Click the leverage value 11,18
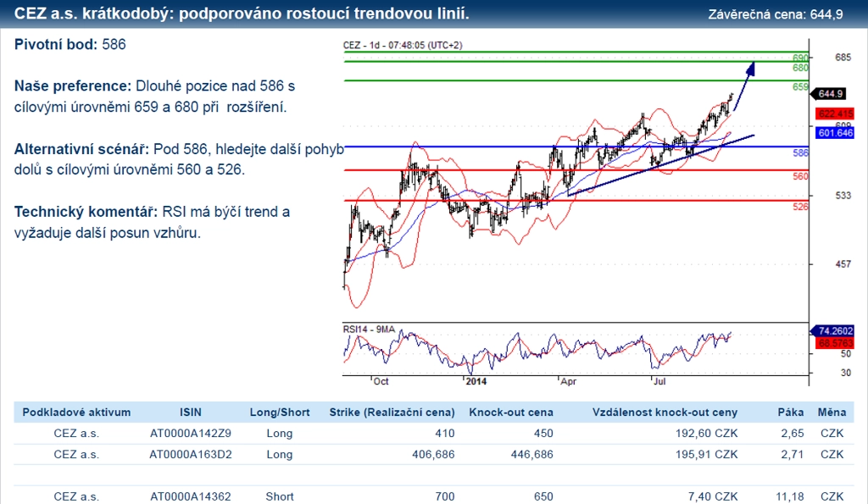This screenshot has width=868, height=504. coord(789,496)
